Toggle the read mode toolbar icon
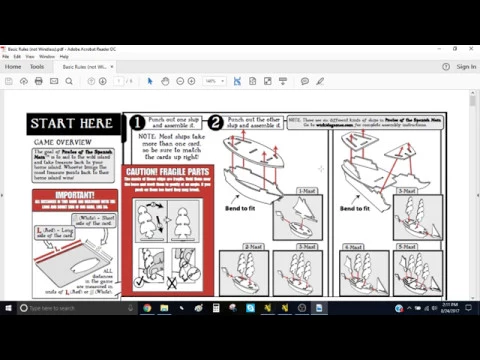The image size is (480, 360). click(x=283, y=81)
